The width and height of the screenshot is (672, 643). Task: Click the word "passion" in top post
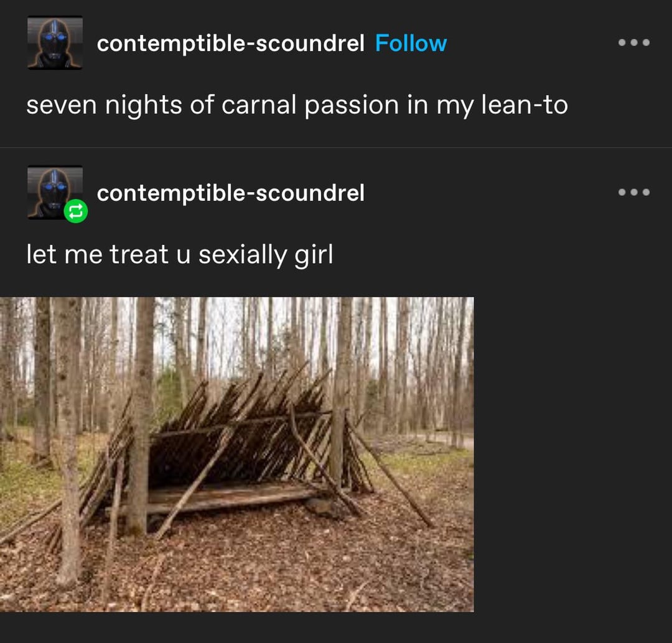(351, 106)
